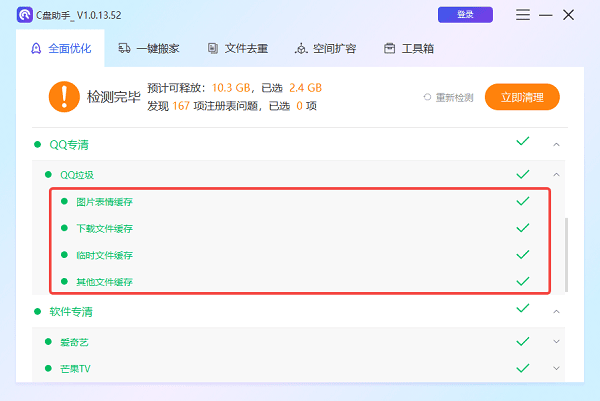This screenshot has width=600, height=401.
Task: Click the 空间扩容 tab icon
Action: [301, 49]
